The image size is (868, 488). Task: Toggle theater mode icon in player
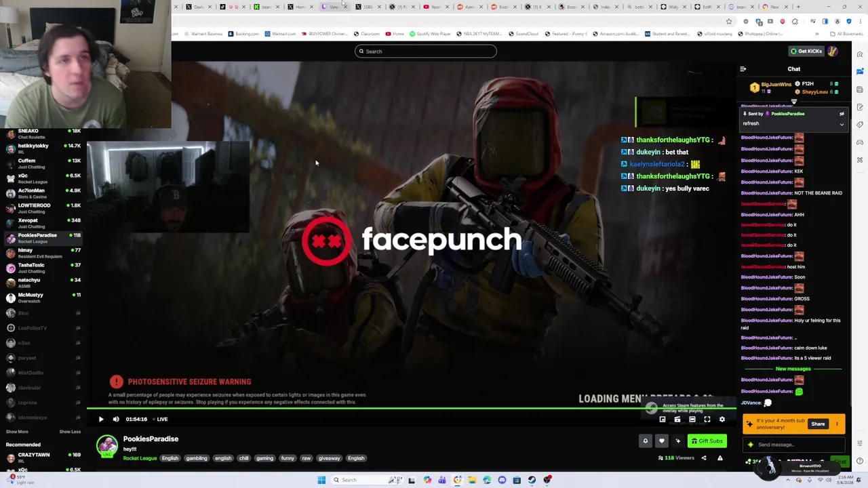click(x=692, y=420)
